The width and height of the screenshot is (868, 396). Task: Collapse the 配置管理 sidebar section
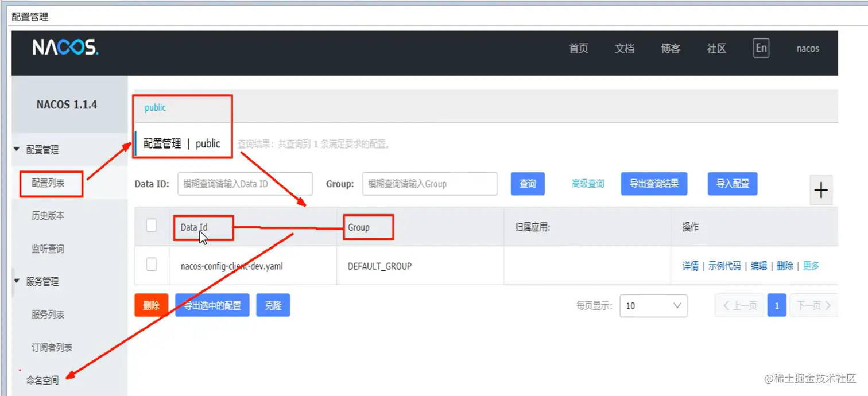(17, 150)
